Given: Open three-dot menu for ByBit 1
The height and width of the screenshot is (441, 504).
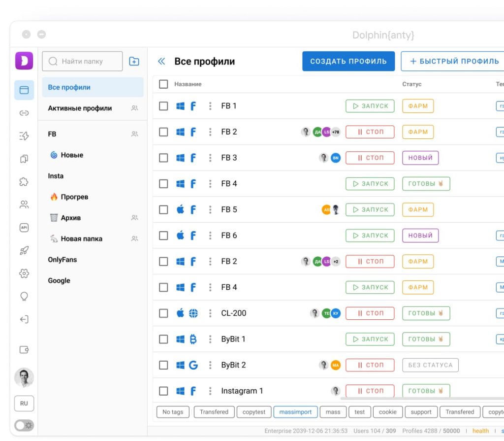Looking at the screenshot, I should [210, 339].
